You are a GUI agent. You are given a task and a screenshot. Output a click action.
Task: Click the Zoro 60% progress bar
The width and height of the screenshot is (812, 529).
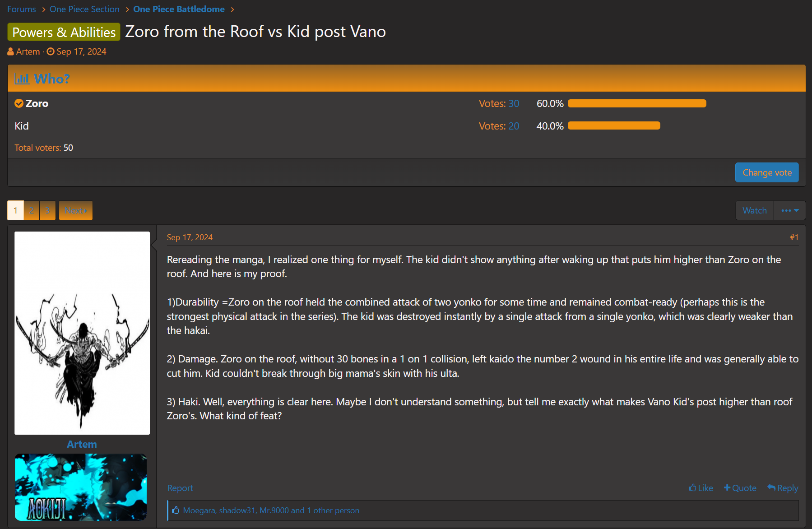coord(637,103)
